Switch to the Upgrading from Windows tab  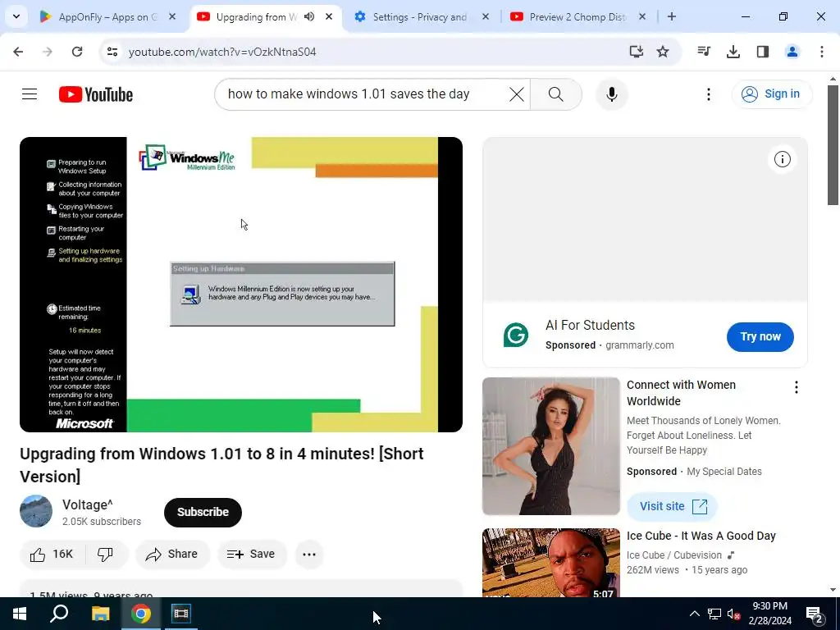point(256,16)
